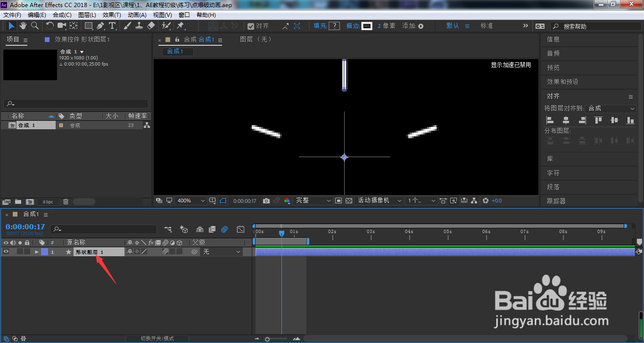Toggle transparency grid in viewer
This screenshot has height=343, width=644.
tap(349, 201)
